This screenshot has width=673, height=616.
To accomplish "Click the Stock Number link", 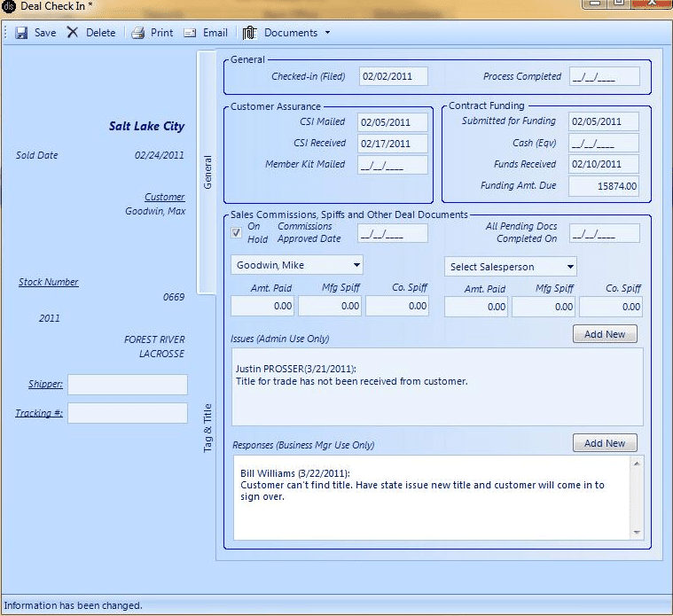I will pyautogui.click(x=49, y=282).
